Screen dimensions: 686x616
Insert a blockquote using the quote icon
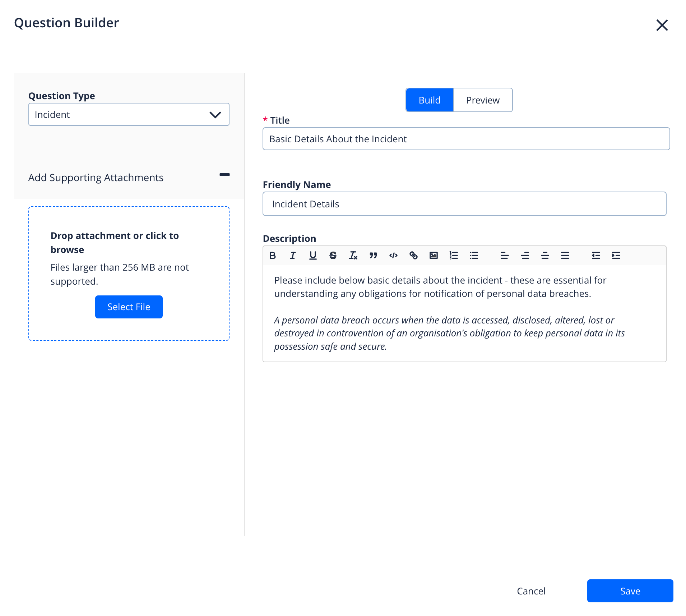pos(373,256)
